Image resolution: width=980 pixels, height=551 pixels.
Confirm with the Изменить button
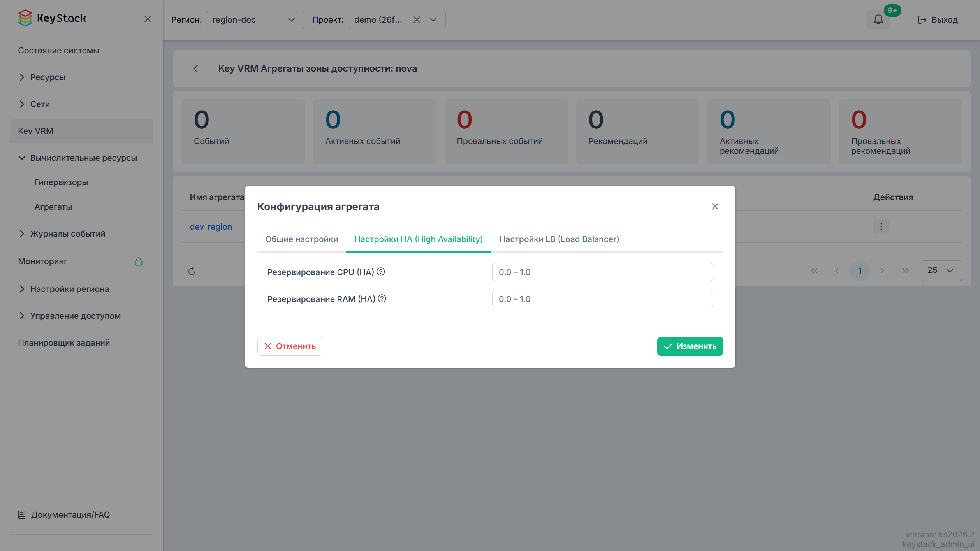click(690, 346)
